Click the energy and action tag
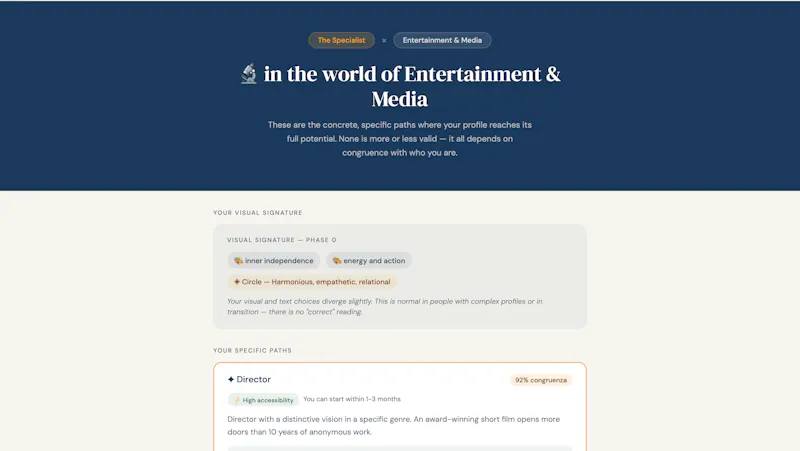 tap(369, 261)
